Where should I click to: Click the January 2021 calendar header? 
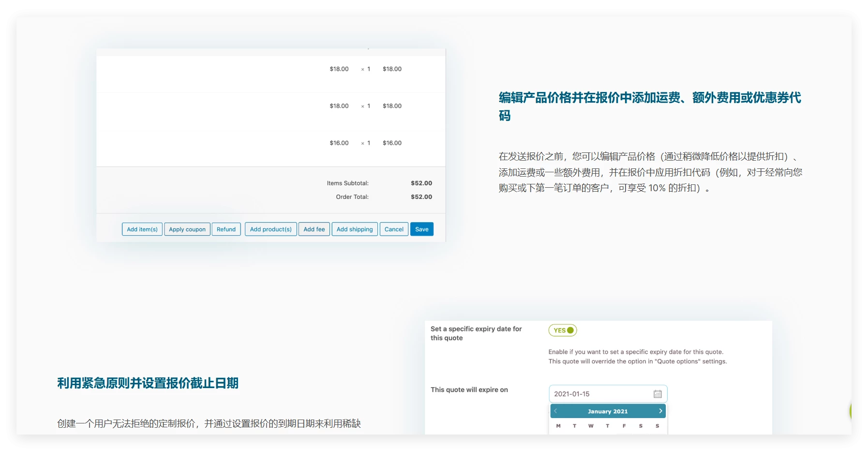pos(608,411)
